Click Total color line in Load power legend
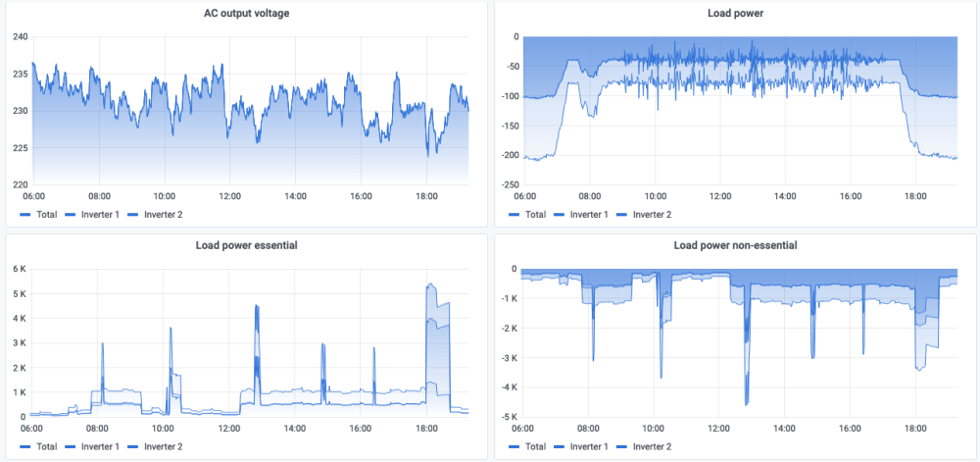Image resolution: width=980 pixels, height=462 pixels. 514,214
